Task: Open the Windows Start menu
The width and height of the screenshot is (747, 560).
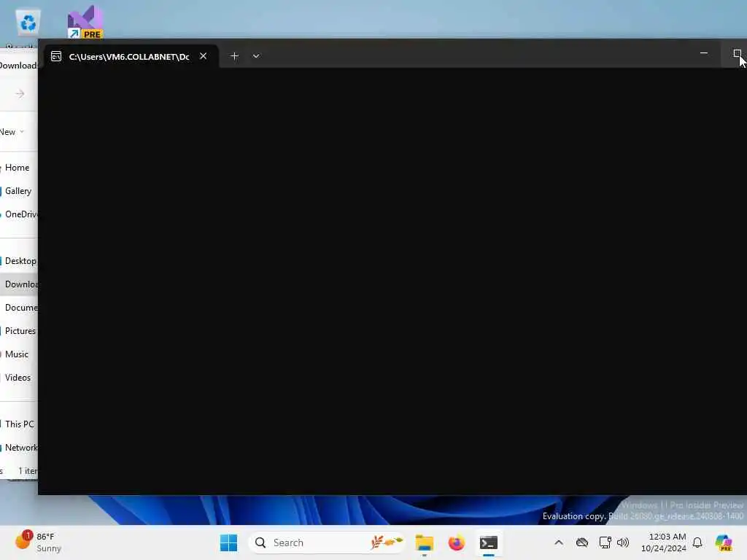Action: [x=228, y=542]
